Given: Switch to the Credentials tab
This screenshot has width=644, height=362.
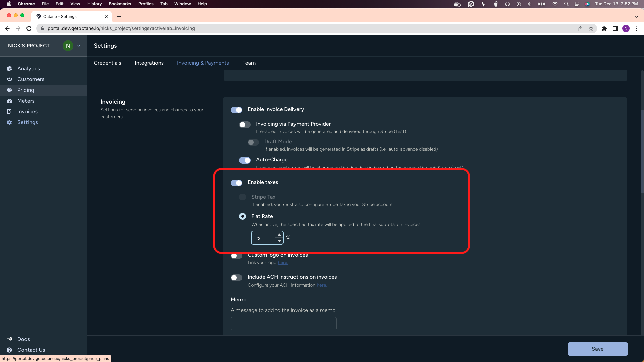Looking at the screenshot, I should [107, 63].
